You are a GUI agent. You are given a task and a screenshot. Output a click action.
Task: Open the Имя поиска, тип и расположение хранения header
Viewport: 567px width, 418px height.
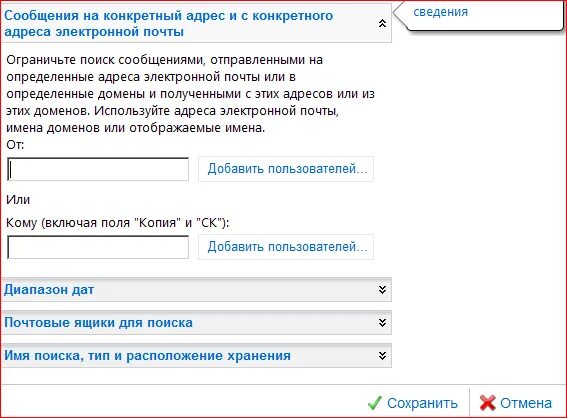[x=196, y=356]
